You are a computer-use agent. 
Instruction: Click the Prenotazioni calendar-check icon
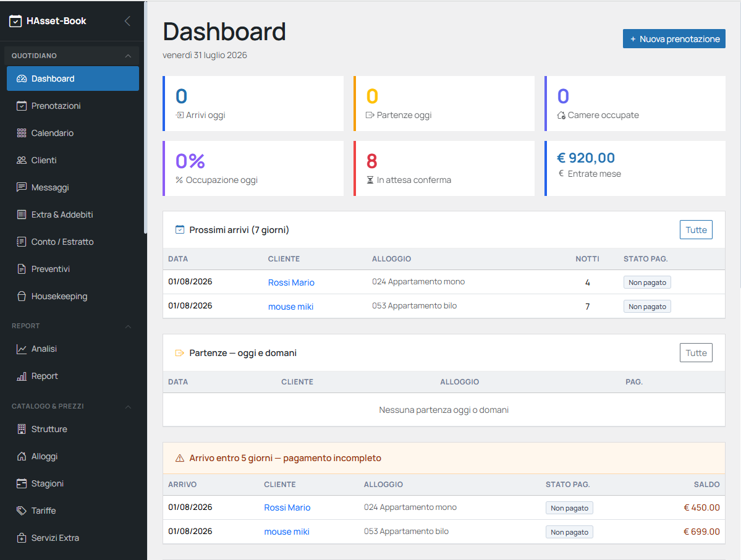tap(22, 106)
